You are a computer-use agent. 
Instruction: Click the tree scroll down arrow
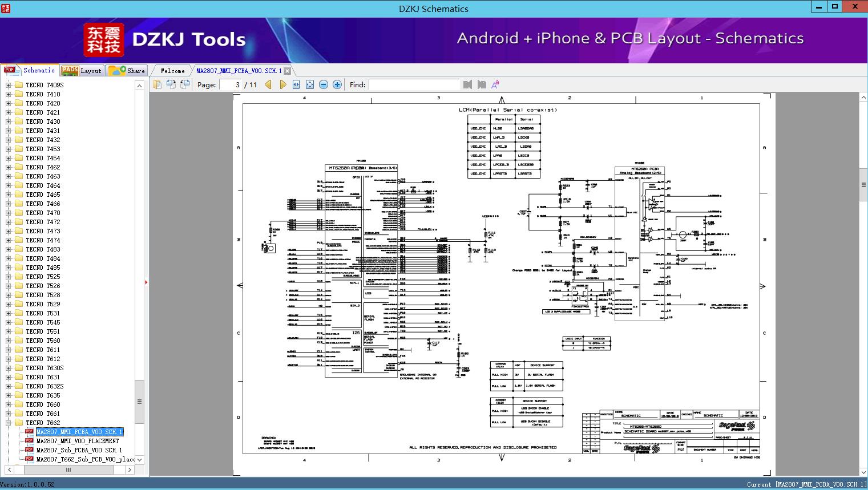click(139, 460)
